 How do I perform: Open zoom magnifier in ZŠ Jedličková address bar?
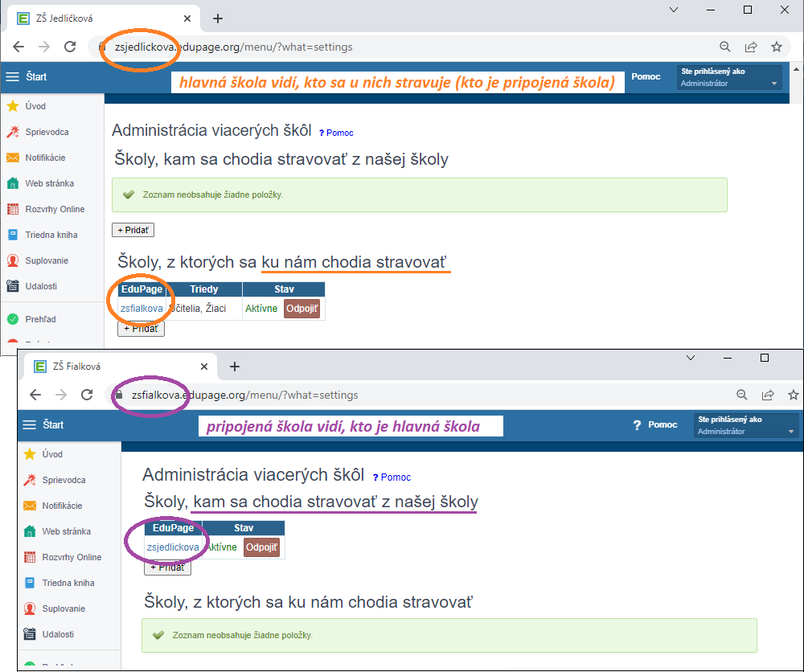[725, 47]
